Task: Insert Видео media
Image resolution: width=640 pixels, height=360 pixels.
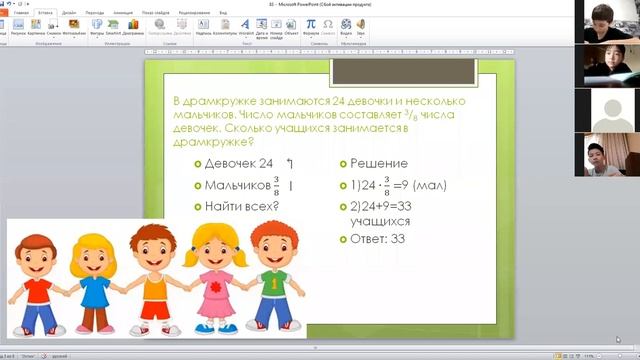Action: [346, 24]
